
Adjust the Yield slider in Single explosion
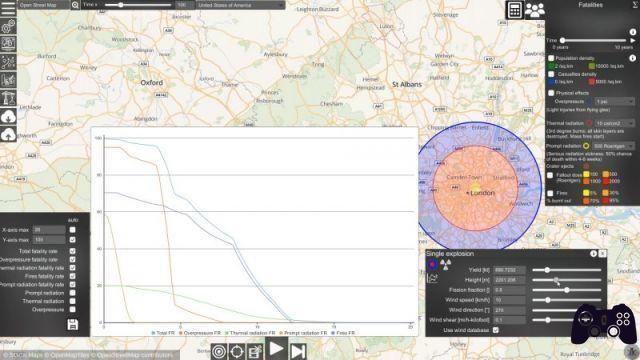pyautogui.click(x=547, y=270)
